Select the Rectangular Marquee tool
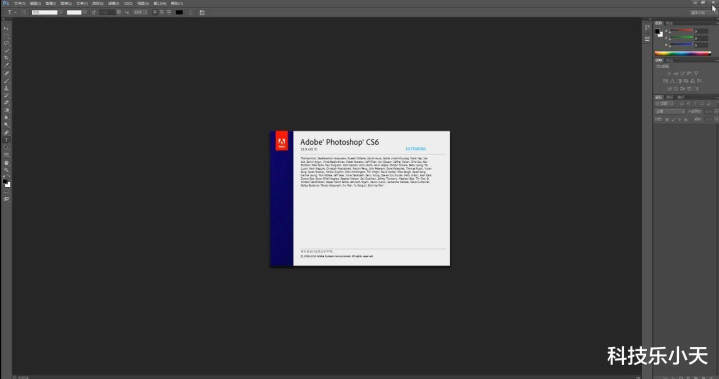Screen dimensions: 719x379 click(x=6, y=36)
